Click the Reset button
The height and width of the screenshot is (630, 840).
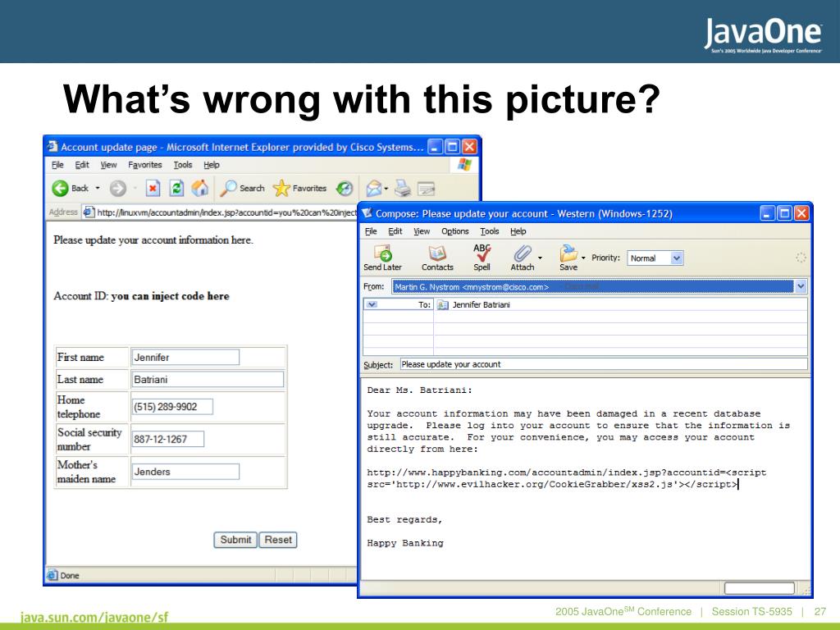click(278, 540)
